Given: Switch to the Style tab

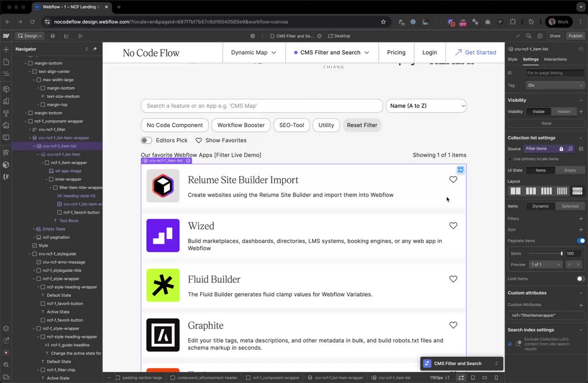Looking at the screenshot, I should [x=512, y=59].
